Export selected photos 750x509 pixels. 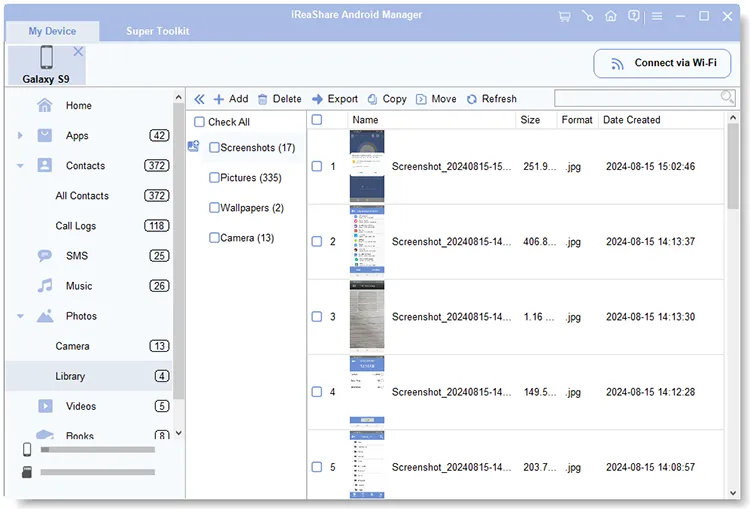coord(334,99)
